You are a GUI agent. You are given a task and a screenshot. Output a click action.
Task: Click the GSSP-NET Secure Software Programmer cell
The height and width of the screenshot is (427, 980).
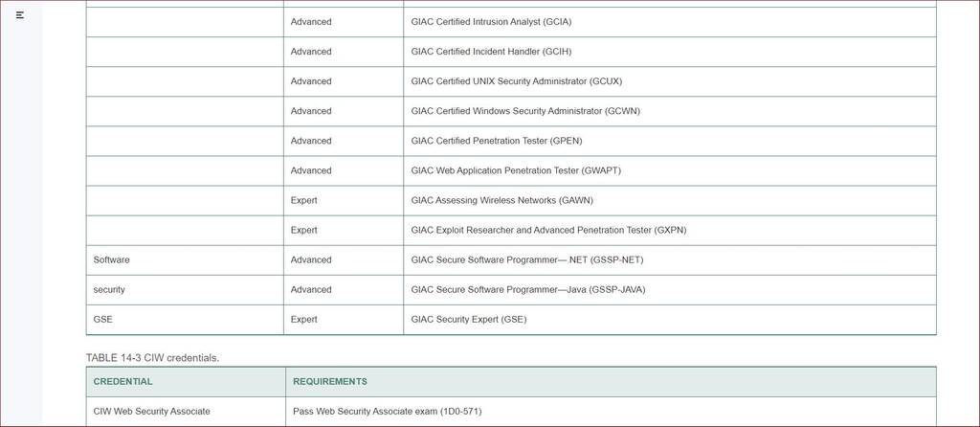click(669, 260)
